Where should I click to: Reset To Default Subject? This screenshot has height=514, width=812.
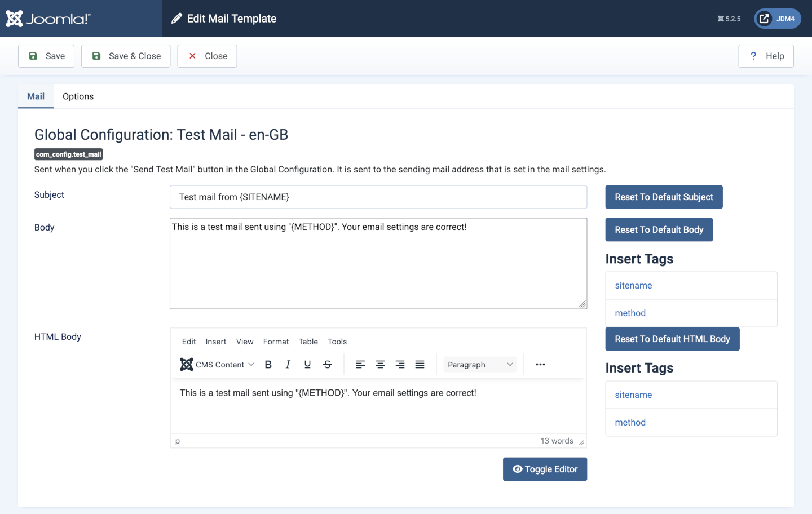coord(664,197)
